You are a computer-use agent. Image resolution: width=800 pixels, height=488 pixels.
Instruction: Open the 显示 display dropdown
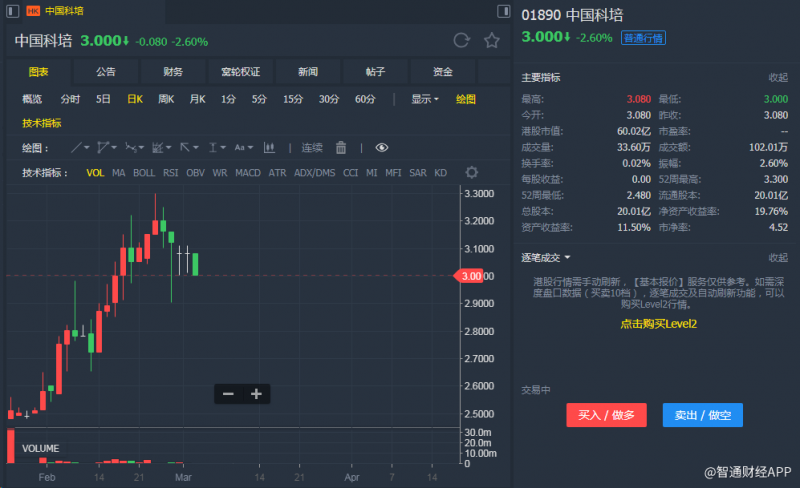[x=425, y=99]
